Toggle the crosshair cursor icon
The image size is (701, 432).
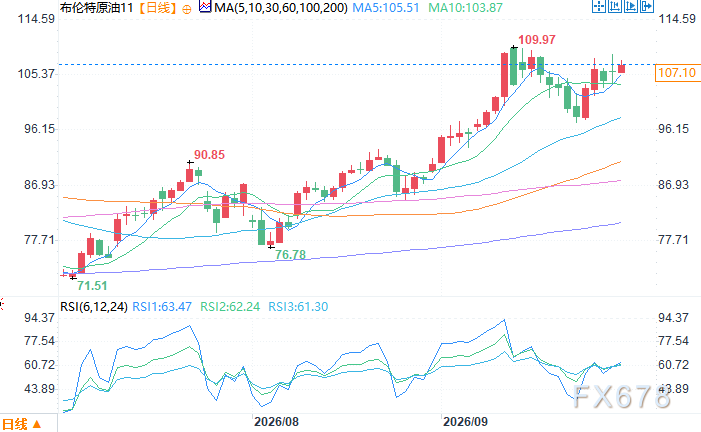pos(599,6)
